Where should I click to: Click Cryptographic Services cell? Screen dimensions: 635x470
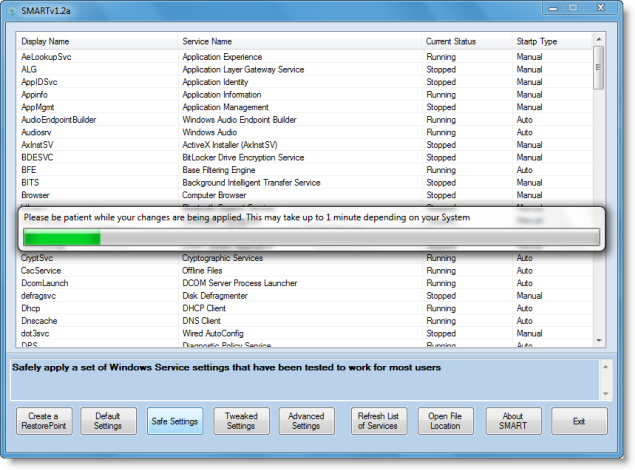[x=222, y=258]
